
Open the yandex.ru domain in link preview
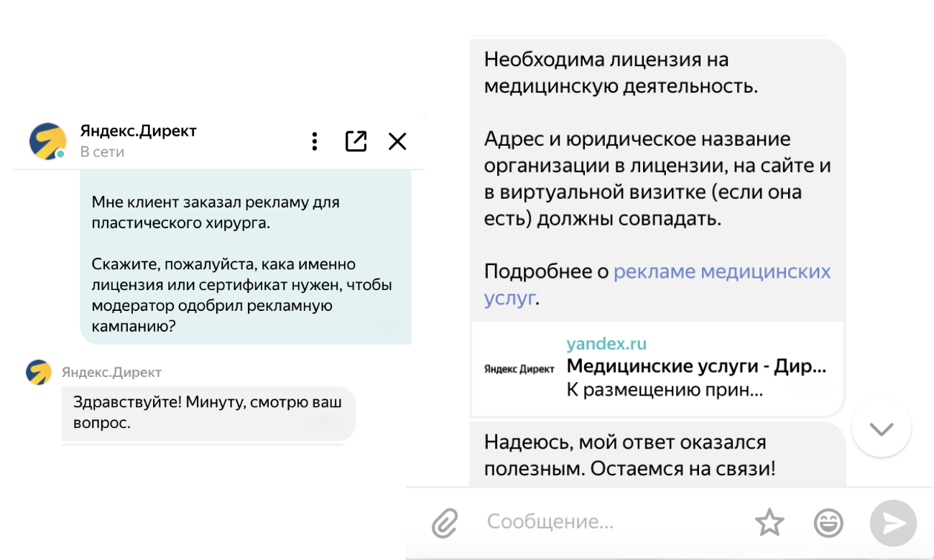tap(606, 344)
